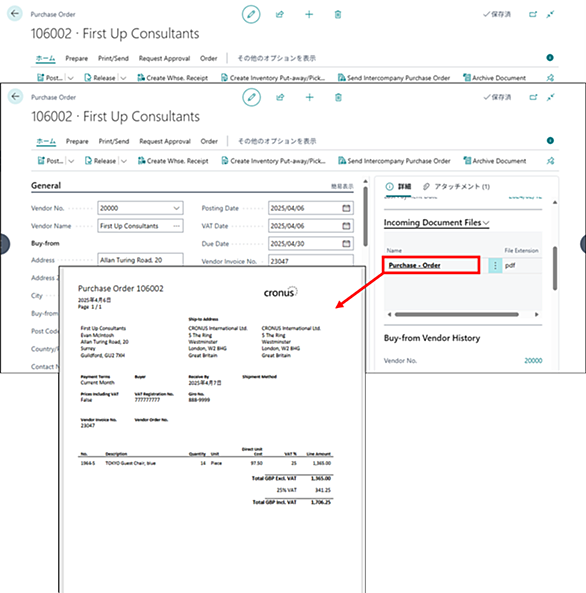The width and height of the screenshot is (586, 593).
Task: Switch to the アタッチメント (1) tab
Action: pyautogui.click(x=456, y=186)
